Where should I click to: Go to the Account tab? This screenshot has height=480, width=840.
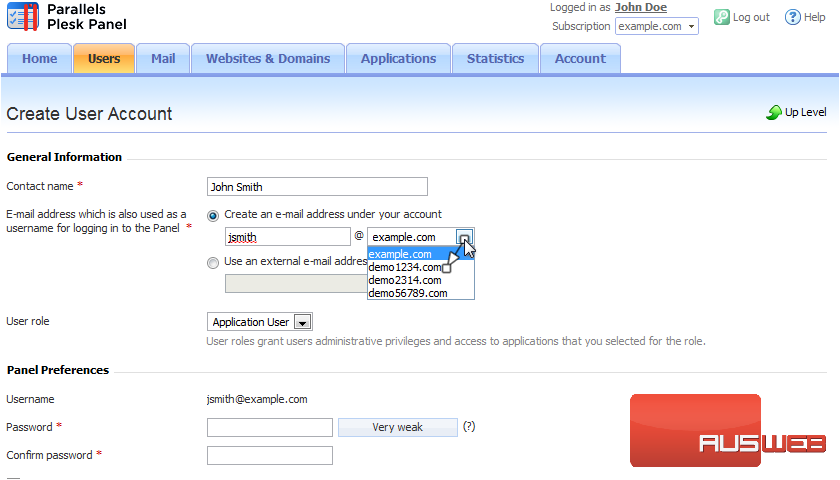click(580, 58)
